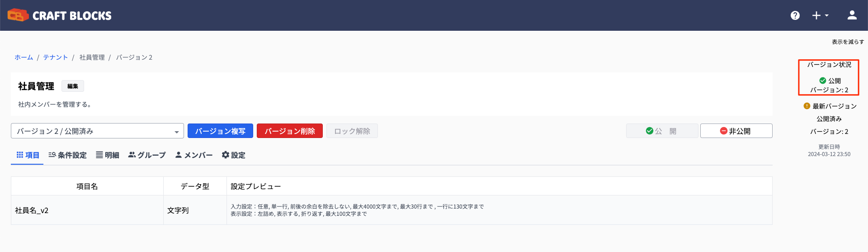Open the バージョン2 / 公開済み version dropdown

[x=97, y=131]
